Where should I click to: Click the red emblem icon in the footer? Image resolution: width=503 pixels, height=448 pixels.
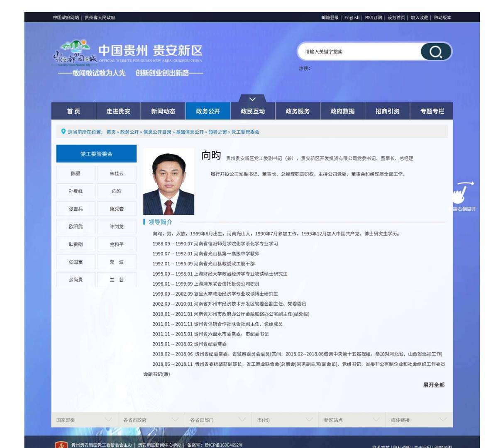tap(61, 444)
